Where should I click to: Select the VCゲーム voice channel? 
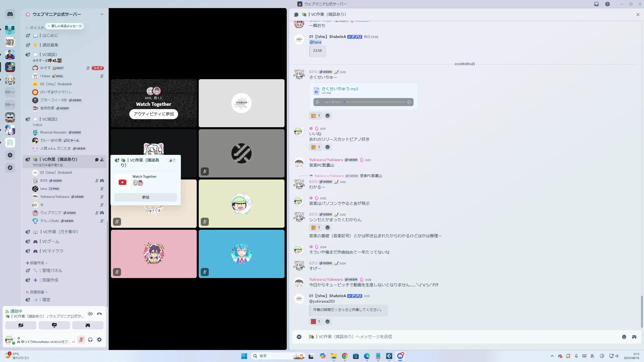tap(51, 241)
